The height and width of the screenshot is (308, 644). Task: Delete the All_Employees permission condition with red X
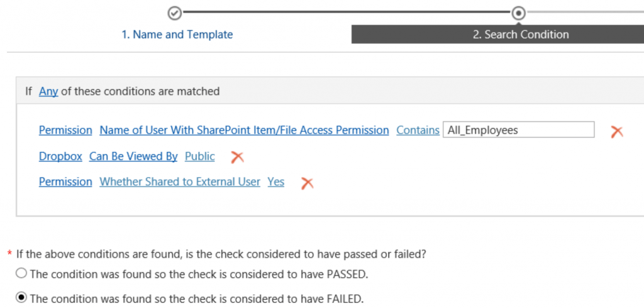pos(617,131)
